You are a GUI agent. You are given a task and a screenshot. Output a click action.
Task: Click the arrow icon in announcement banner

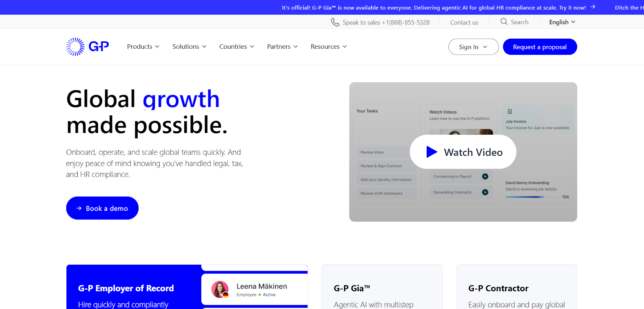[593, 7]
